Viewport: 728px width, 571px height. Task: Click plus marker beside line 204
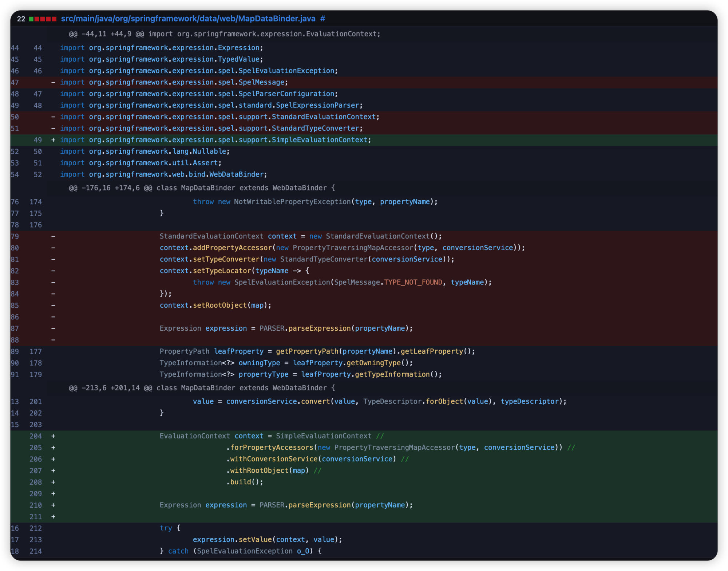tap(54, 436)
